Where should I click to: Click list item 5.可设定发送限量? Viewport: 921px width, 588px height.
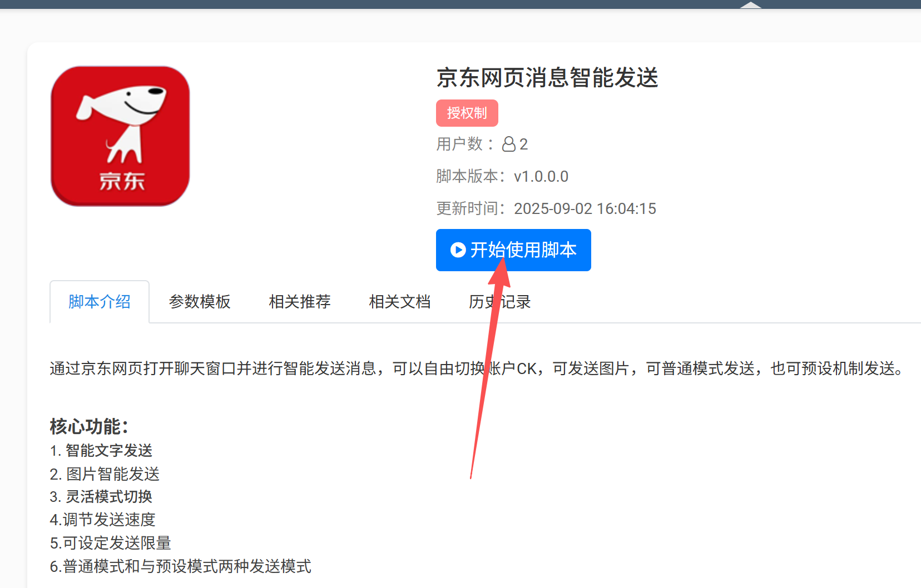[111, 544]
